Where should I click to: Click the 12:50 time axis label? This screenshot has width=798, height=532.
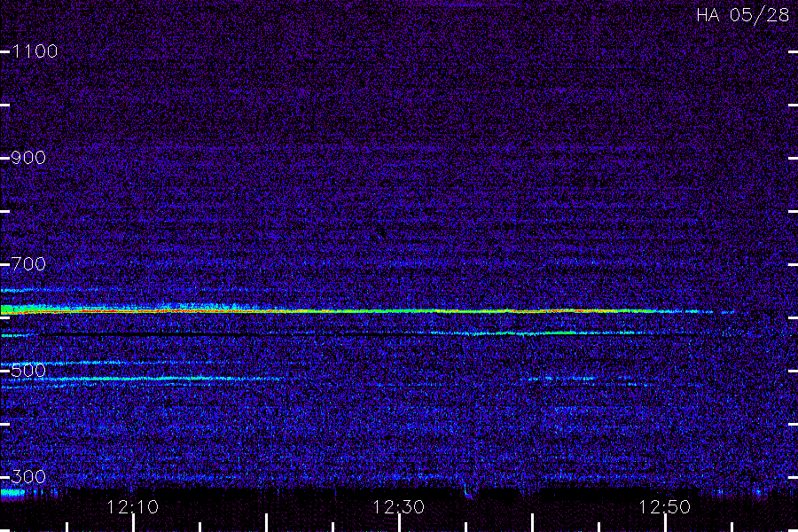[x=665, y=507]
